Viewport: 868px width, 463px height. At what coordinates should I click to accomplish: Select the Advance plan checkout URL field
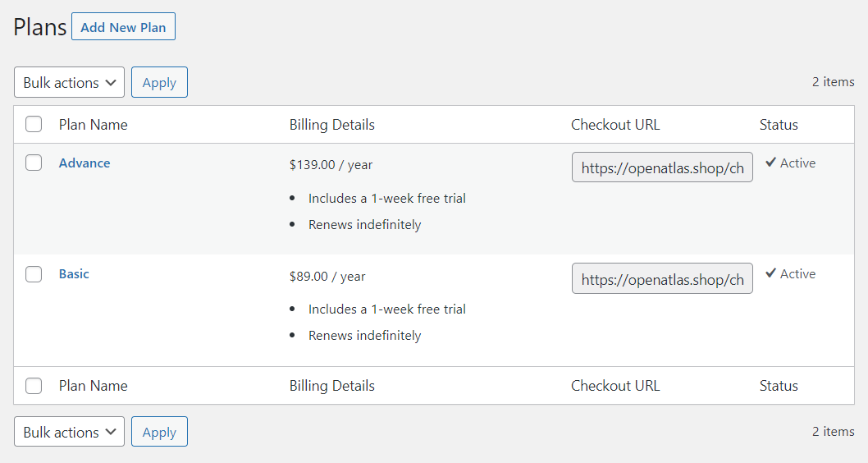(662, 167)
